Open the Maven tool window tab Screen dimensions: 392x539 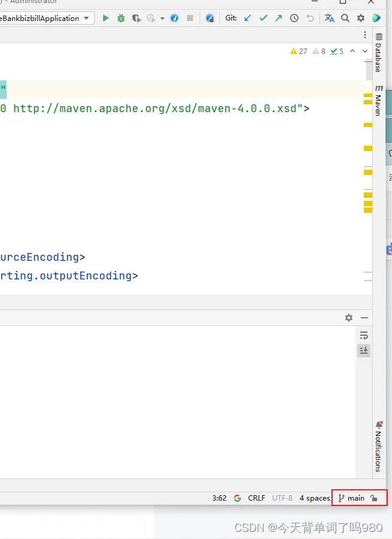pos(379,100)
